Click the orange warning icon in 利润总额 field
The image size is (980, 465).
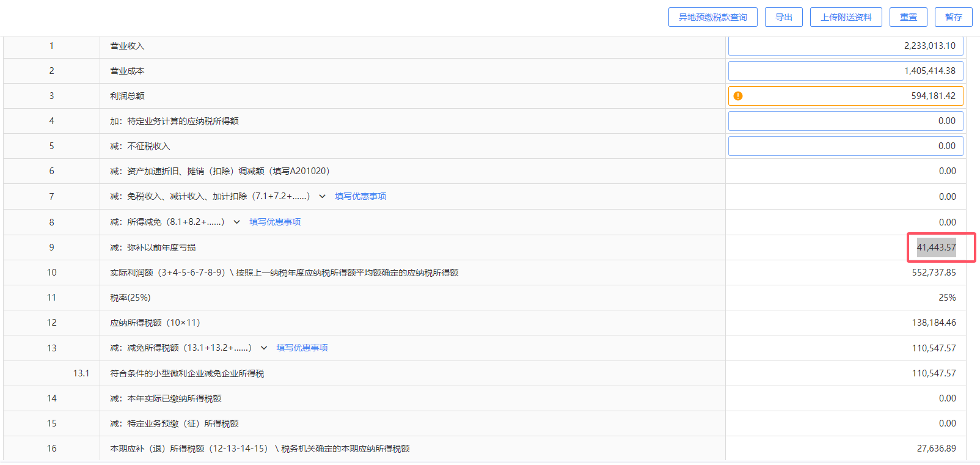pos(738,96)
